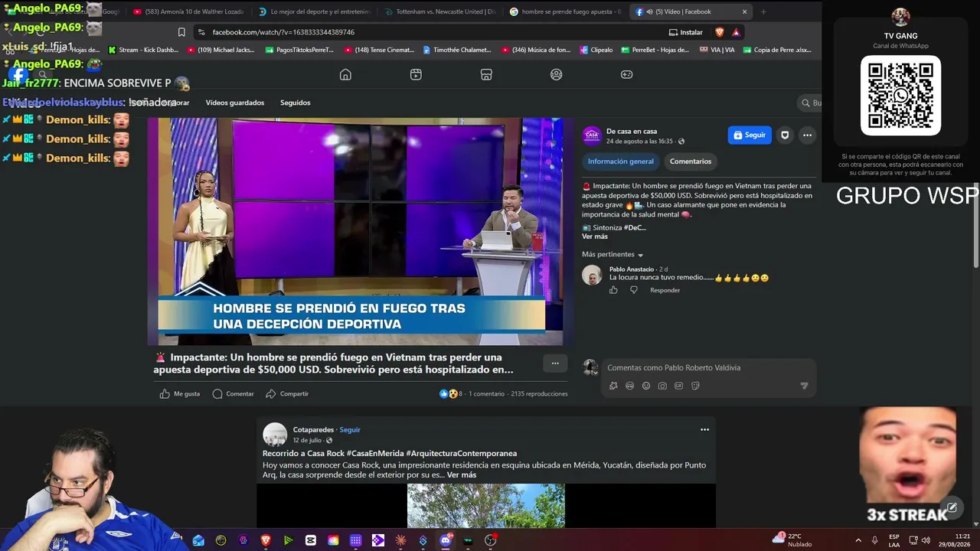Go to Videos guardados section
This screenshot has height=551, width=980.
pyautogui.click(x=235, y=103)
